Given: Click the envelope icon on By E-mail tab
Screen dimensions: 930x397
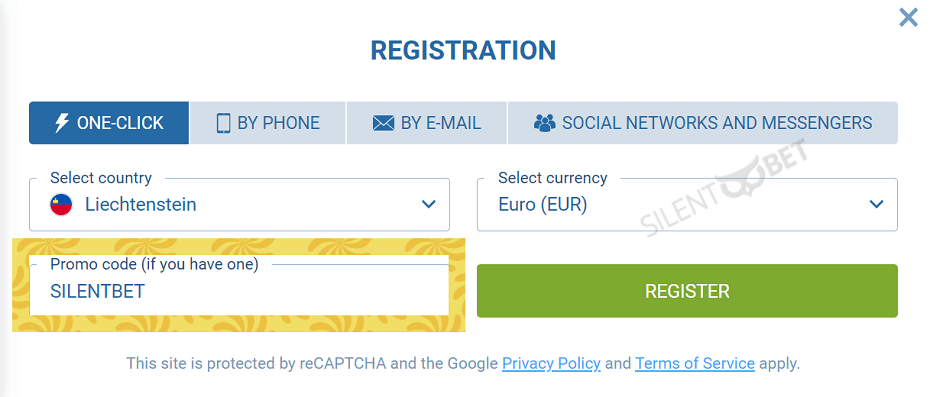Looking at the screenshot, I should click(383, 123).
